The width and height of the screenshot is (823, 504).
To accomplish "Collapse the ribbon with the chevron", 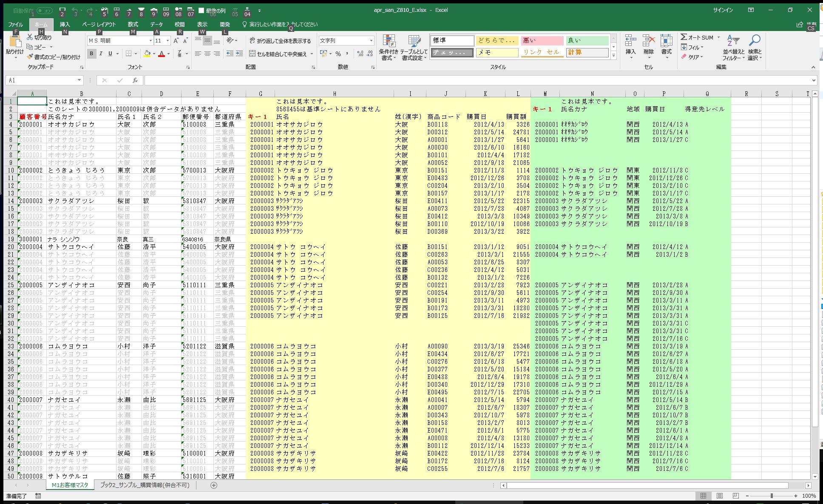I will [x=813, y=67].
